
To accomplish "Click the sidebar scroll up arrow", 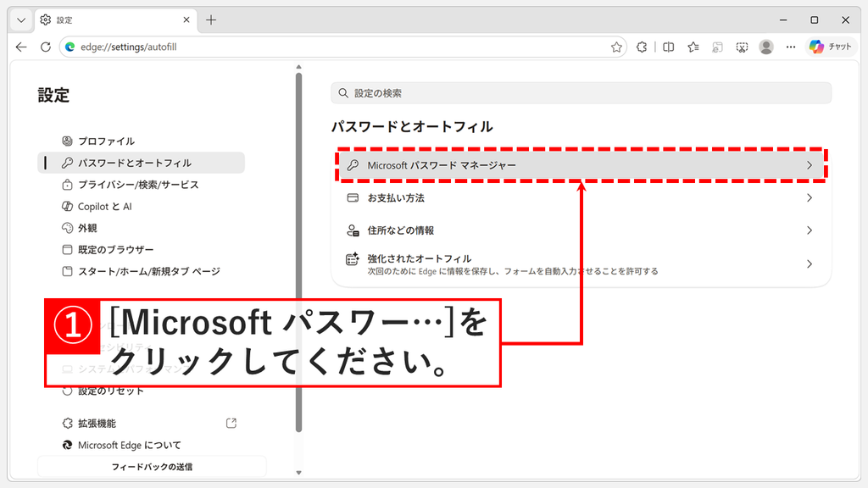I will tap(299, 67).
